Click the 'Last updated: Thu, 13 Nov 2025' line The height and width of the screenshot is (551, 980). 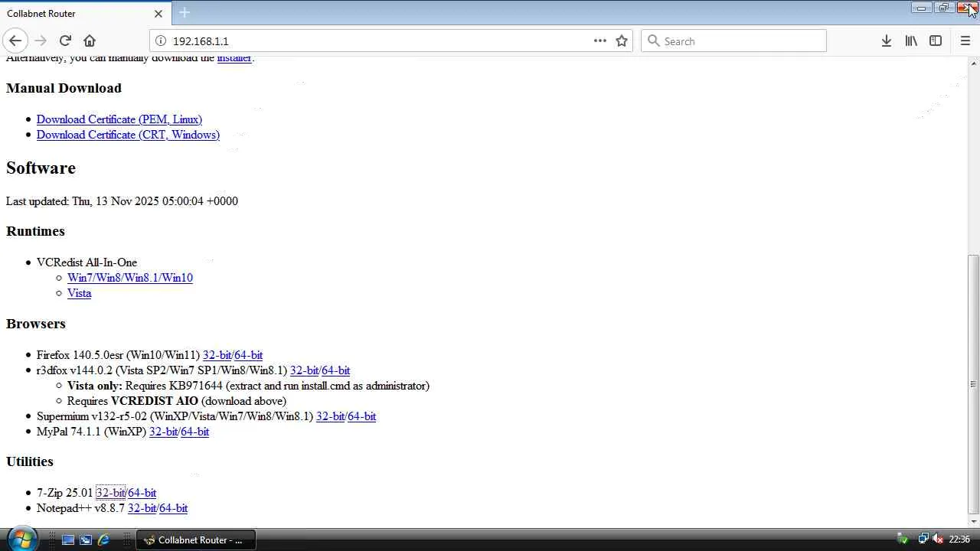pos(122,201)
